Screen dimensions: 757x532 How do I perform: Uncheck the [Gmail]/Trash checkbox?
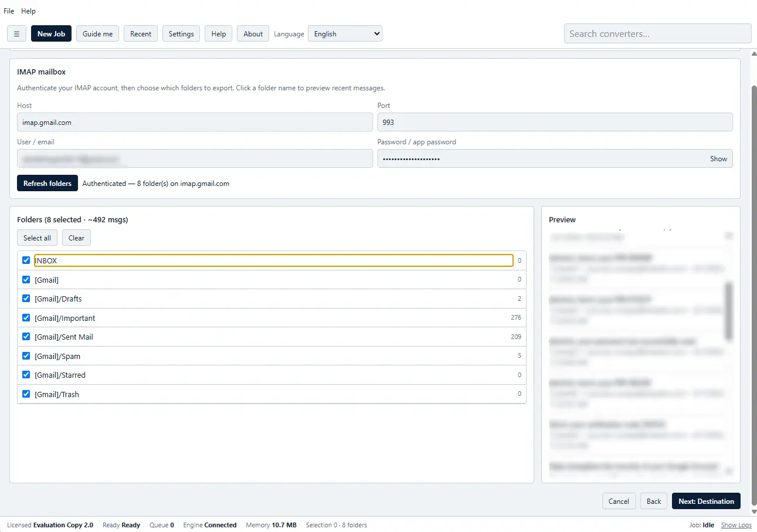pyautogui.click(x=26, y=394)
